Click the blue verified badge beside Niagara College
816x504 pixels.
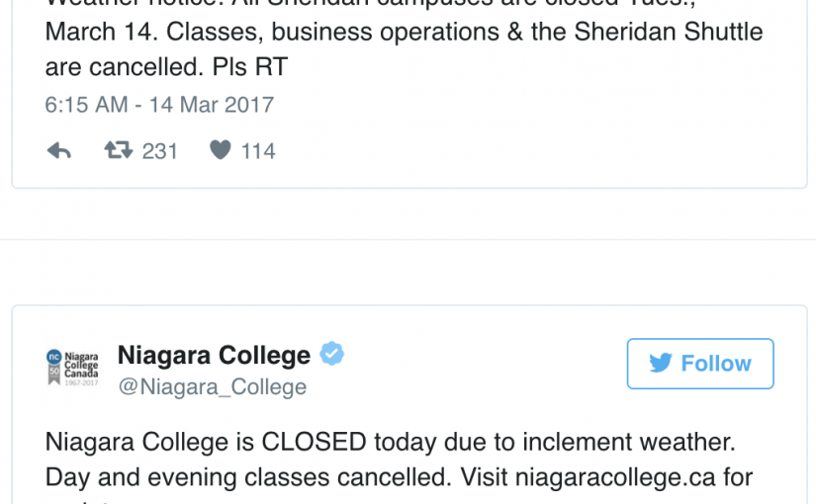tap(332, 354)
